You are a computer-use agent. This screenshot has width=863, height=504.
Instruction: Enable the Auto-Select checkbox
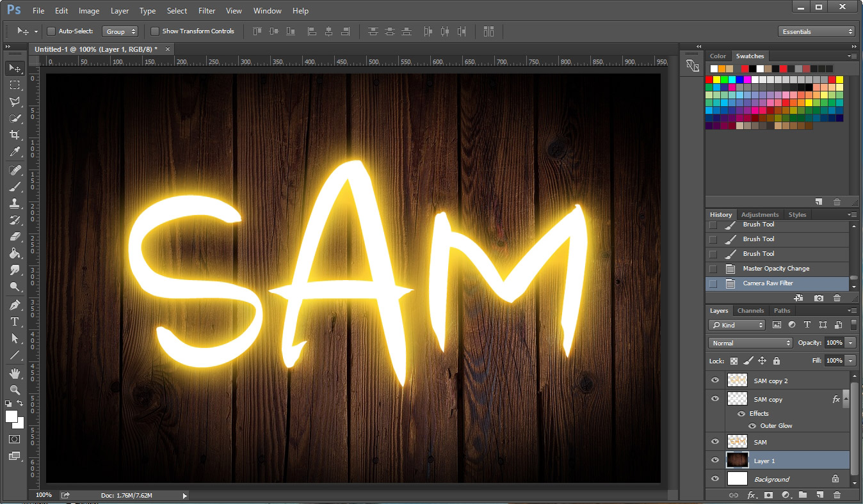tap(51, 31)
